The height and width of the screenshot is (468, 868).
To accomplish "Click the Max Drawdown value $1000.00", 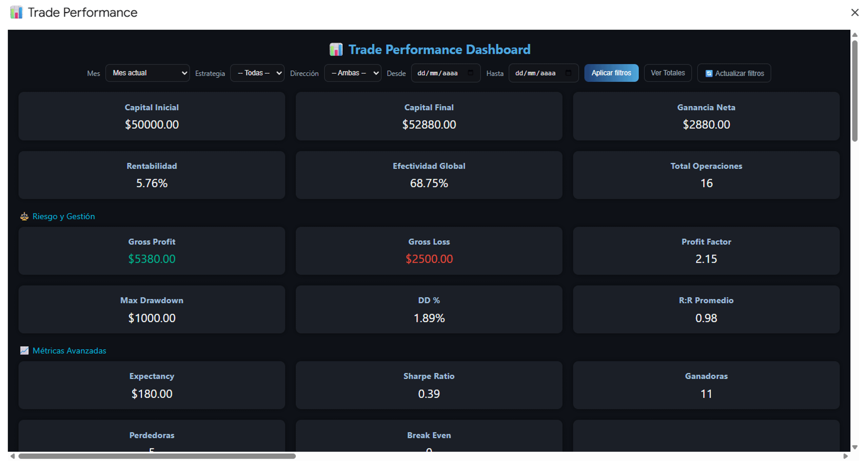I will pos(152,318).
